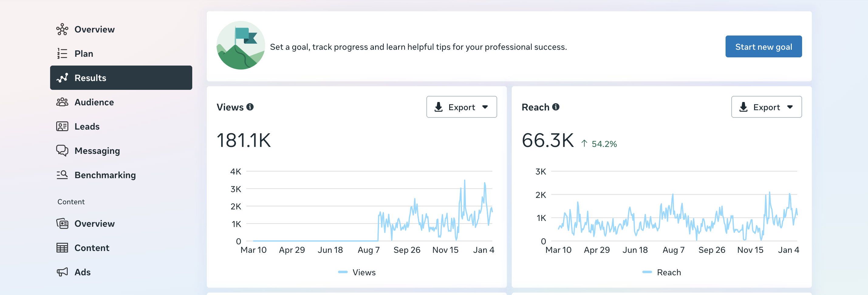Select the Results menu item

pyautogui.click(x=121, y=78)
